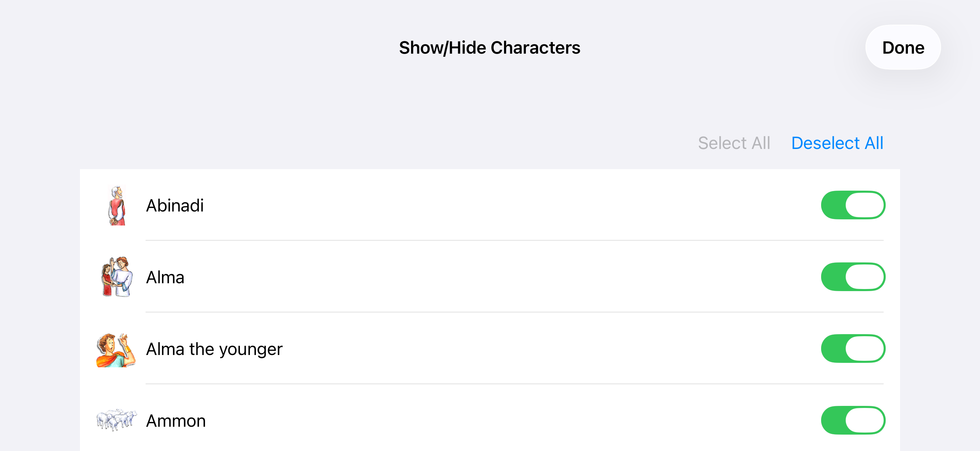Choose the greyed Select All option
Screen dimensions: 980x451
(x=734, y=143)
